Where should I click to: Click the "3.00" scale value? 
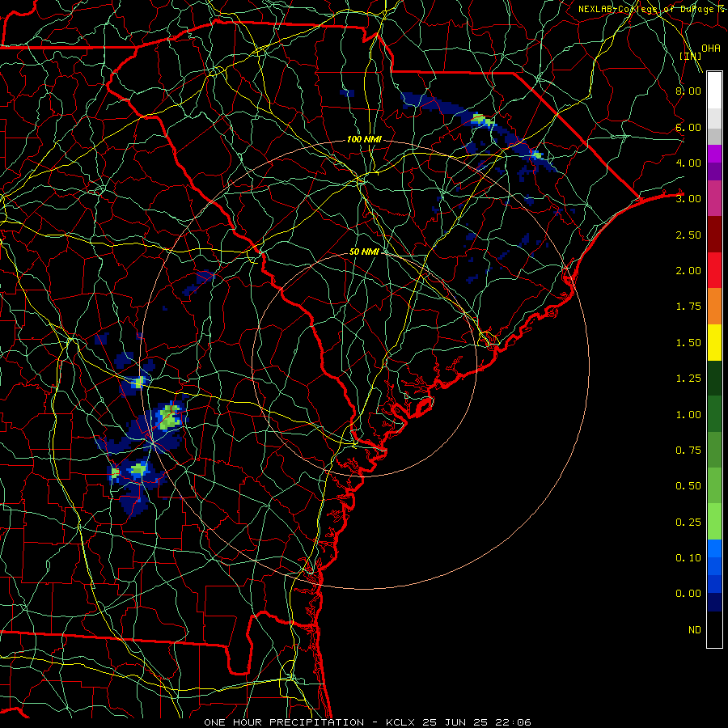click(x=688, y=199)
